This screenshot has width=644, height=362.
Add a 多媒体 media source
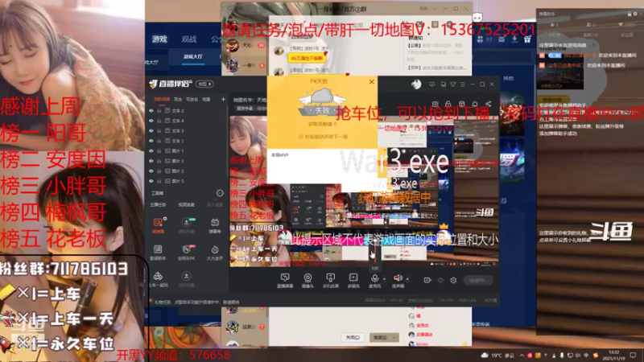tap(353, 281)
